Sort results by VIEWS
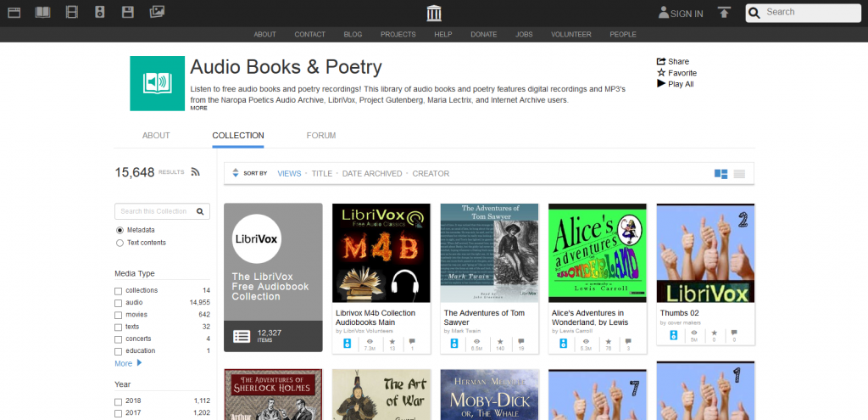The width and height of the screenshot is (868, 420). pos(290,173)
